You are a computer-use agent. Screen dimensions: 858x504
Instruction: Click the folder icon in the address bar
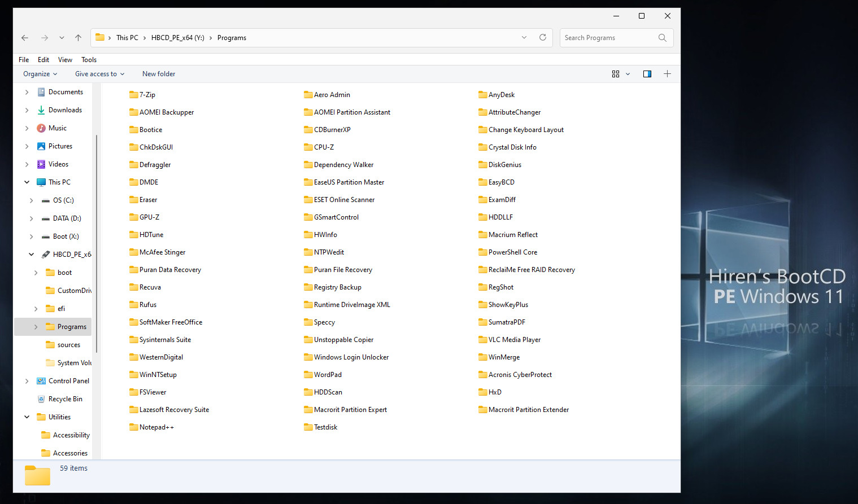(x=99, y=37)
